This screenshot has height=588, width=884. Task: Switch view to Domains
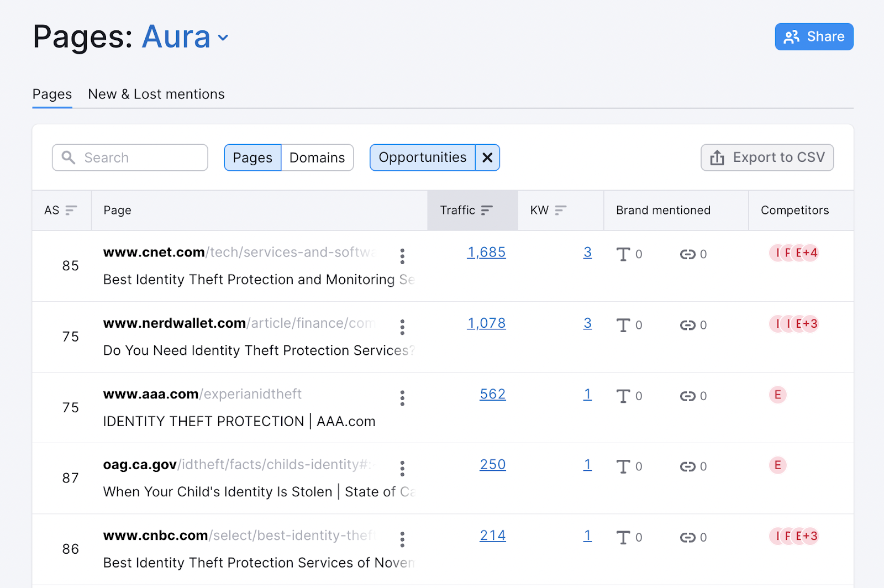(317, 158)
